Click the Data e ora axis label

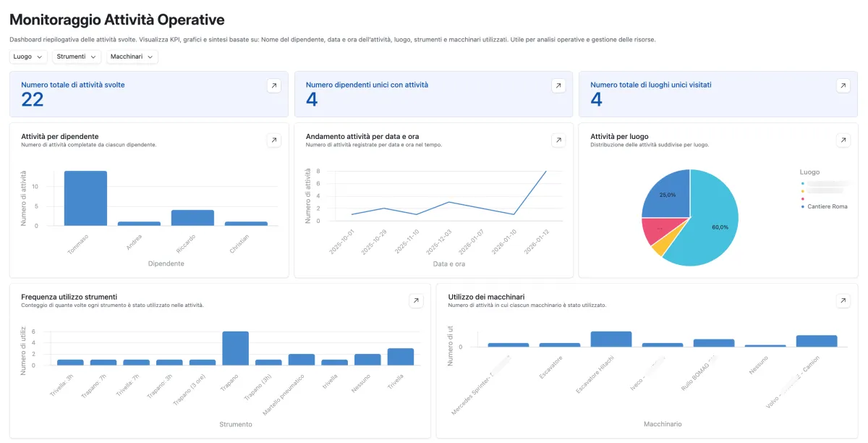(449, 263)
